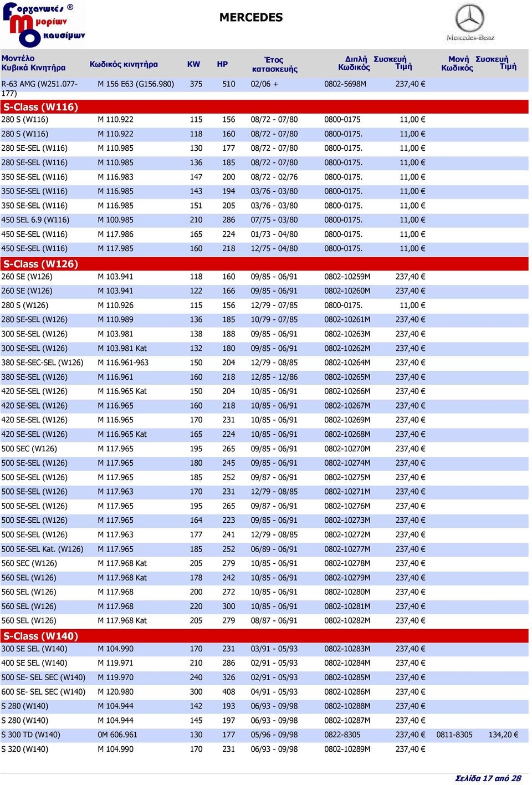Click the S 320 (W140) model cell
This screenshot has height=785, width=532.
coord(24,750)
